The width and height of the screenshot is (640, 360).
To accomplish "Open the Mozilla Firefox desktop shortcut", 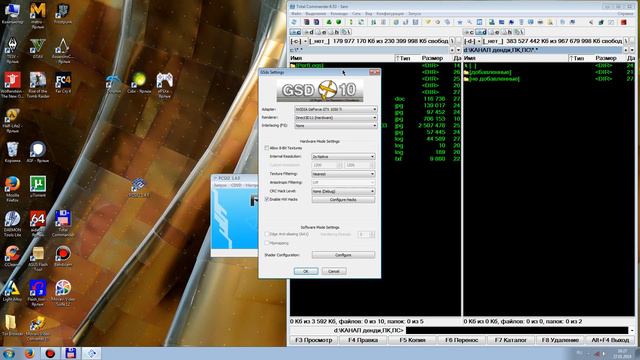I will 12,187.
